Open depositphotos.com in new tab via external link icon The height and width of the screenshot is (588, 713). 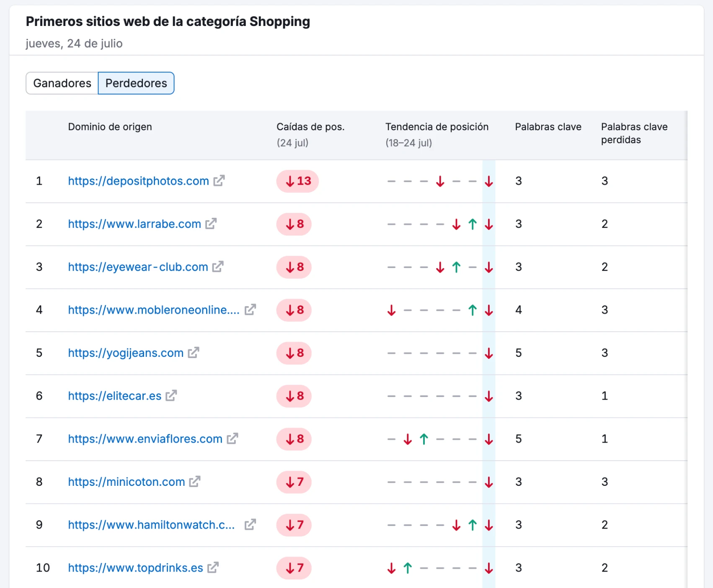coord(219,181)
